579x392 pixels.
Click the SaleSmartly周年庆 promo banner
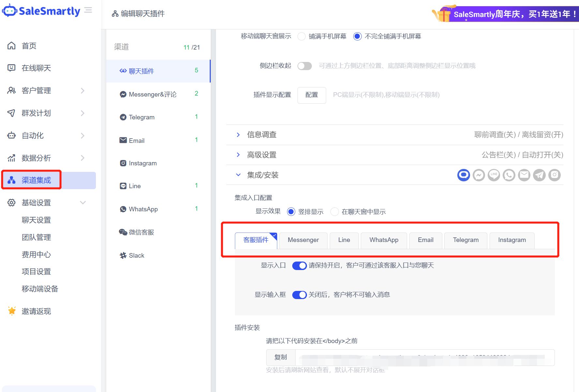coord(505,13)
